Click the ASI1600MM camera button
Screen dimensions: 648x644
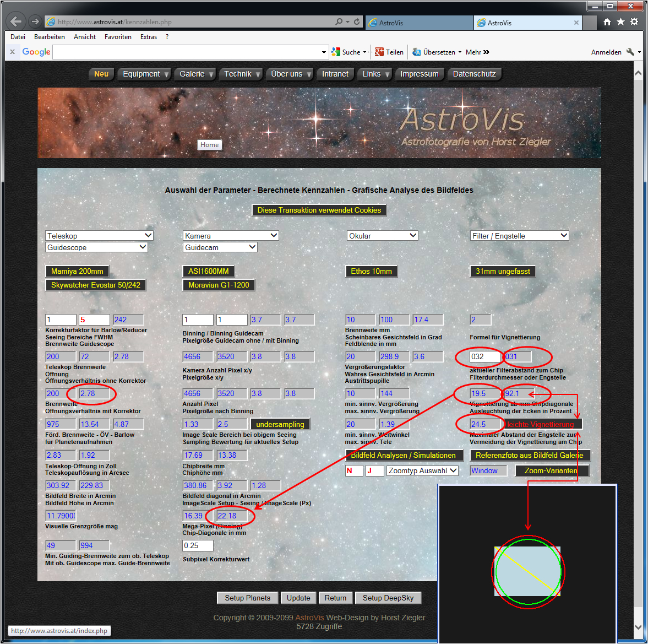(209, 272)
